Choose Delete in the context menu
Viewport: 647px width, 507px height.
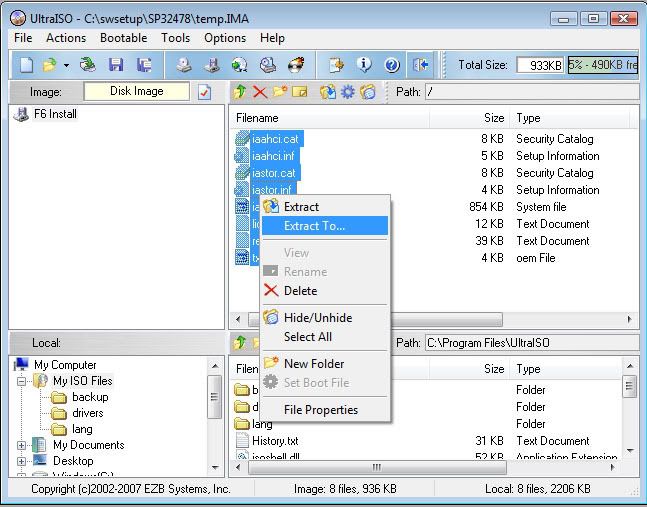325,290
